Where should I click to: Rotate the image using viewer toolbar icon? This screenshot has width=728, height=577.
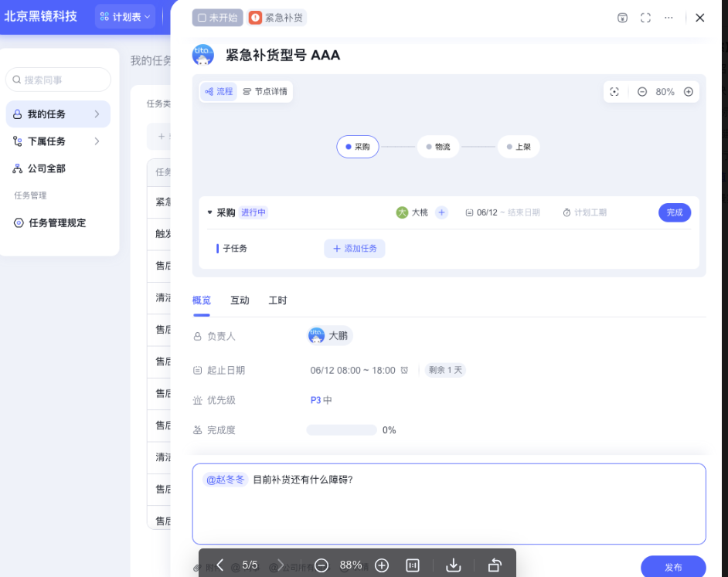click(495, 565)
